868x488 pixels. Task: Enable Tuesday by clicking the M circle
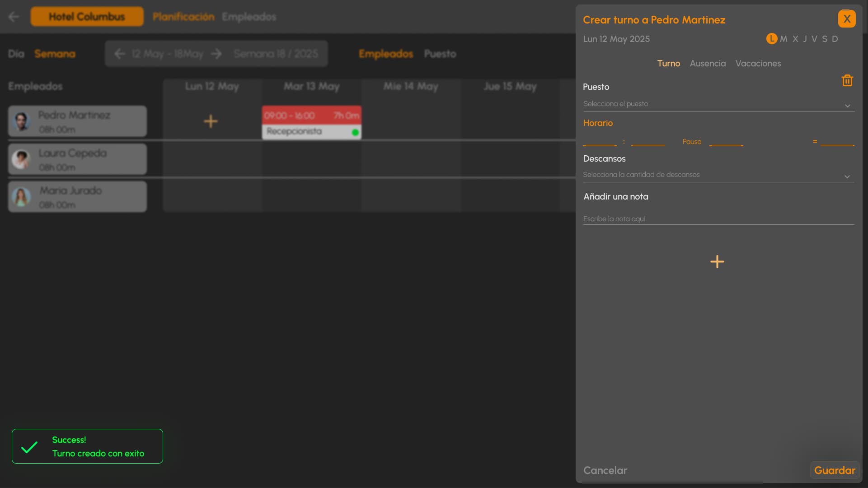784,39
